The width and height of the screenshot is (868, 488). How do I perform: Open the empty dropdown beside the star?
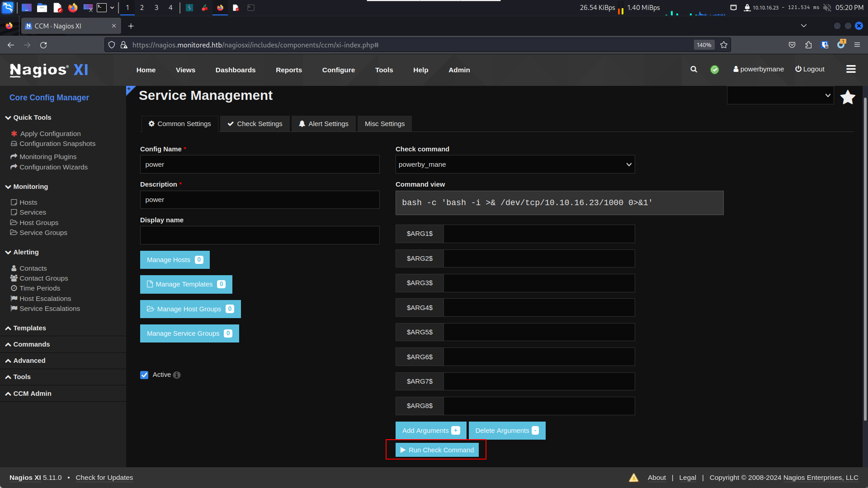tap(780, 95)
